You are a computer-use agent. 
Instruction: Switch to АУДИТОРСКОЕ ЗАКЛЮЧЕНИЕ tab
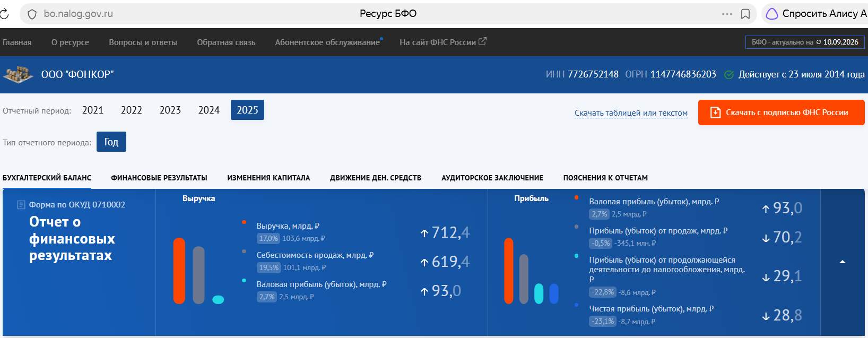(492, 178)
